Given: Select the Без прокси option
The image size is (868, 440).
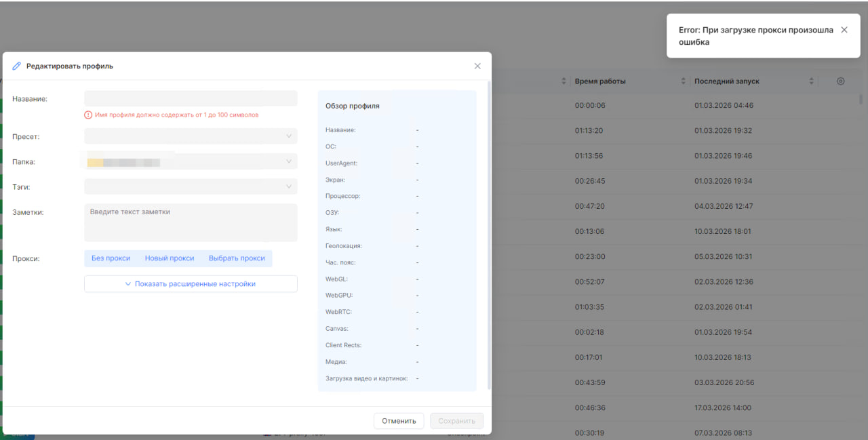Looking at the screenshot, I should (111, 258).
